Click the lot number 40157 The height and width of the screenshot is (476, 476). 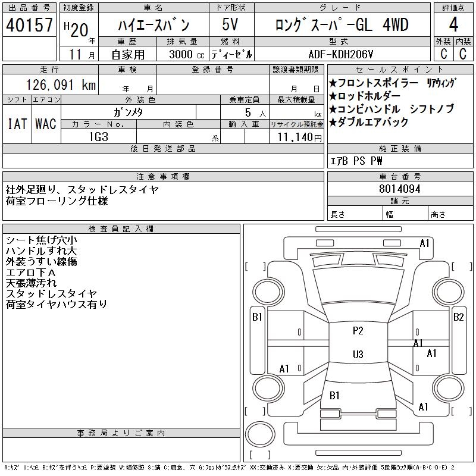point(29,24)
